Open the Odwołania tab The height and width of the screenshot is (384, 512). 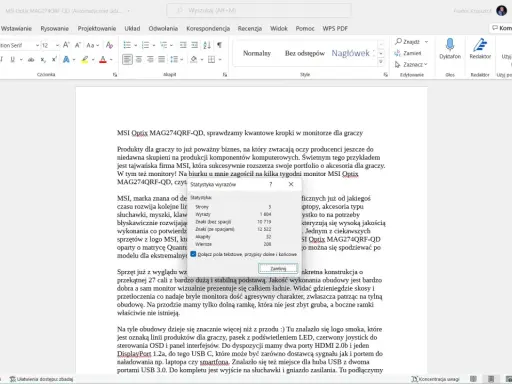[163, 29]
